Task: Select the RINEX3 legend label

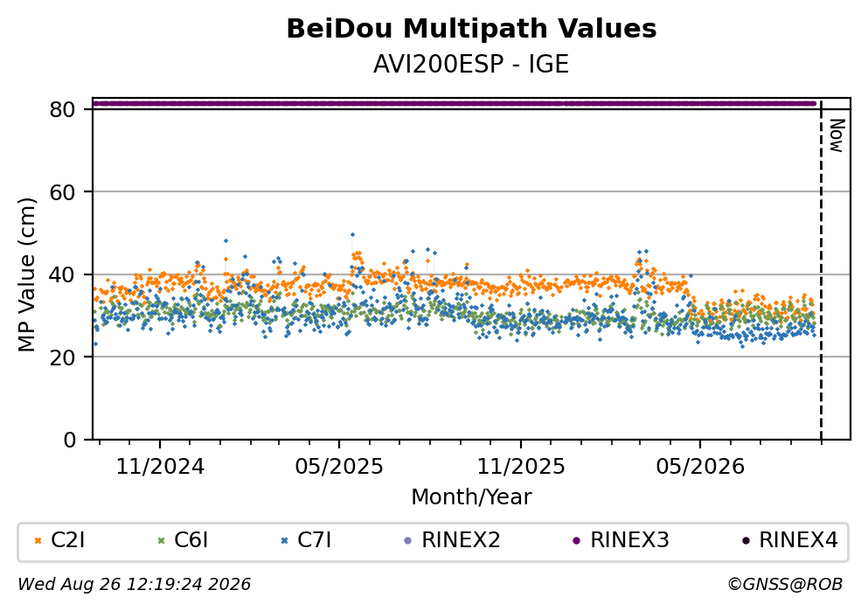Action: point(629,540)
